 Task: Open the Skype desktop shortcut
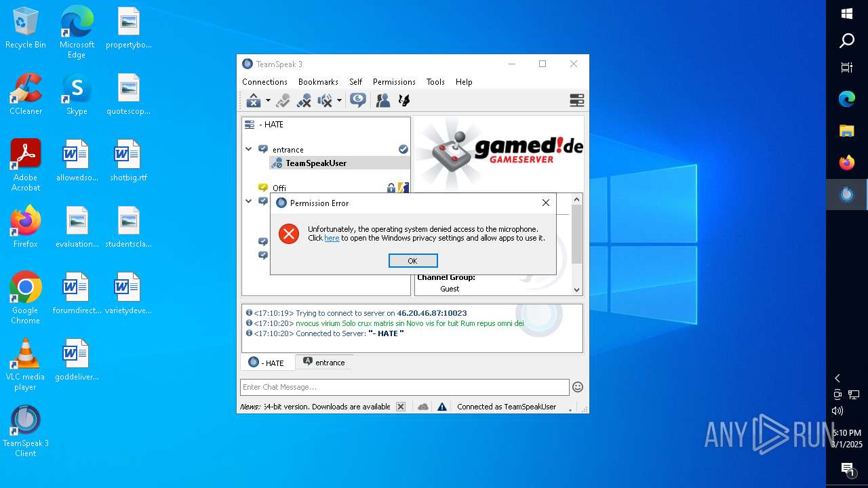[77, 94]
